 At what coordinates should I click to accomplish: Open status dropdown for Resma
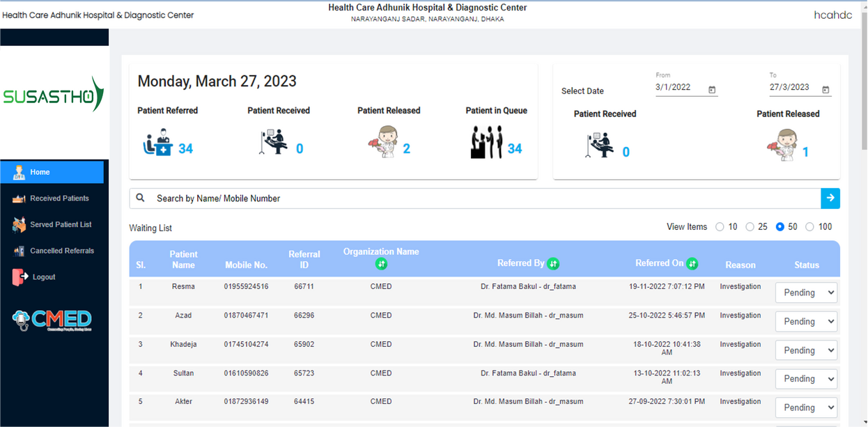[x=806, y=293]
